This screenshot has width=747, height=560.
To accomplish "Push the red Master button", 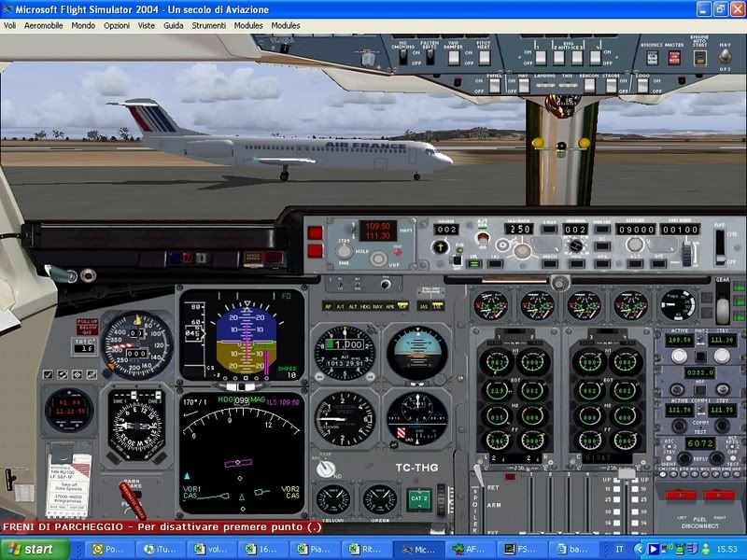I will tap(674, 58).
